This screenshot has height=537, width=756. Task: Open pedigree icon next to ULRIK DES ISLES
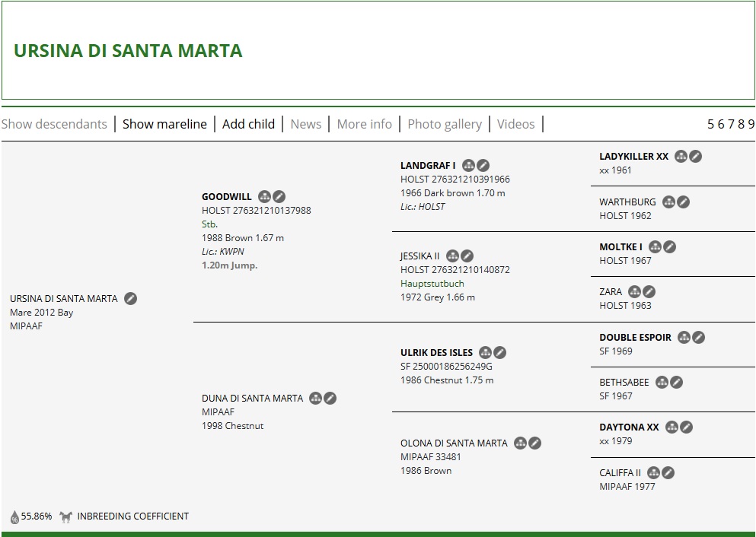coord(486,352)
